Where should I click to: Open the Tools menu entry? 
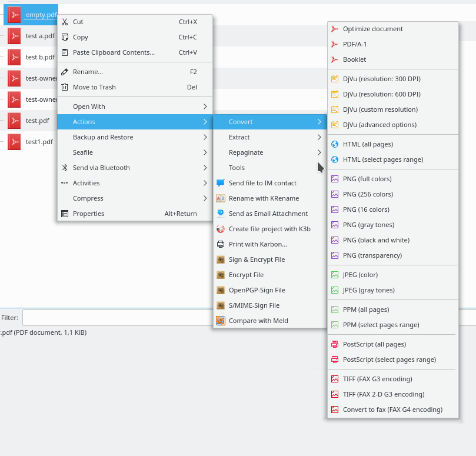(270, 168)
